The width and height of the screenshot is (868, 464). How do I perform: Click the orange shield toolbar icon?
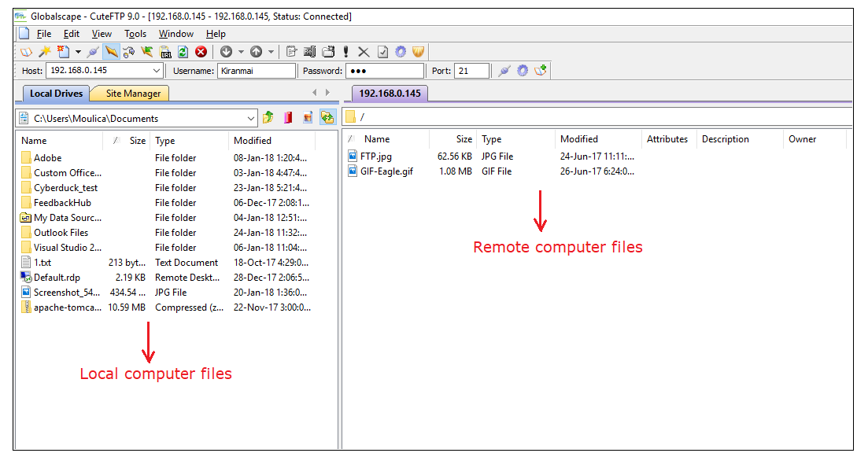(x=419, y=52)
